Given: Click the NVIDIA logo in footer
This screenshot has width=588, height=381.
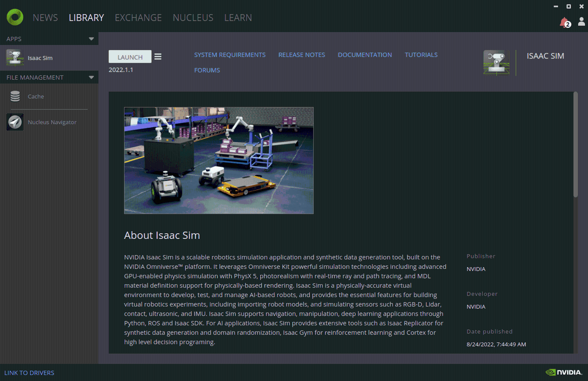Looking at the screenshot, I should click(x=564, y=372).
